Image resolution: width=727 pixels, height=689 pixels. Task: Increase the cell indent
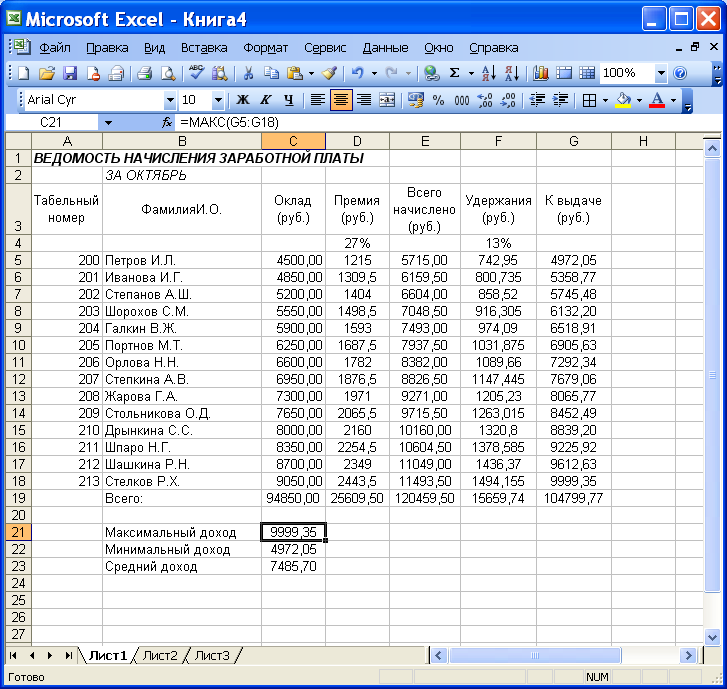click(560, 100)
